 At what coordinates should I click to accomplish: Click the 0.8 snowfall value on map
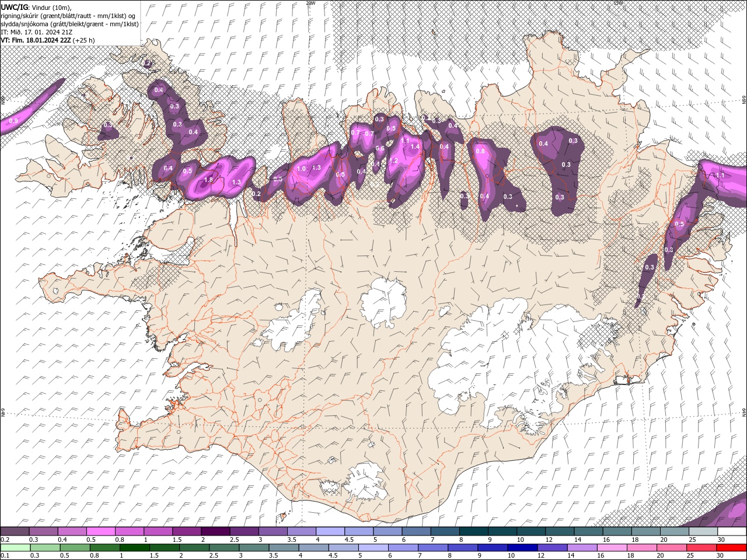pyautogui.click(x=480, y=151)
